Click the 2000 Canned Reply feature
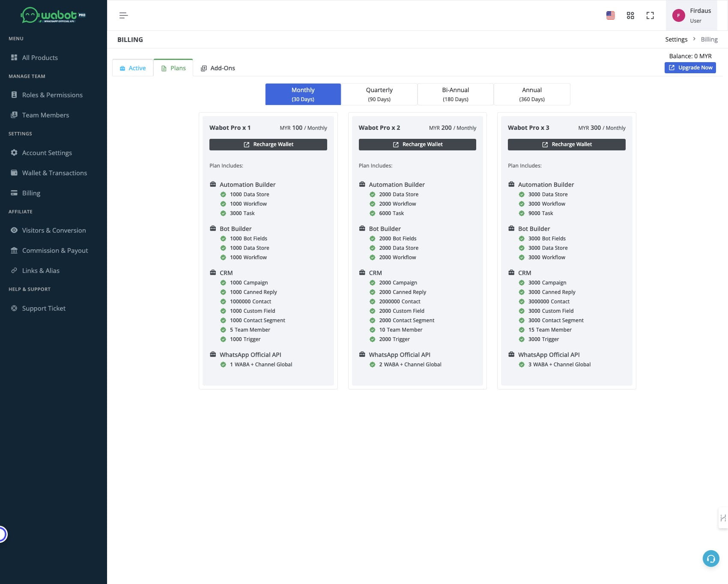The image size is (728, 584). point(403,292)
